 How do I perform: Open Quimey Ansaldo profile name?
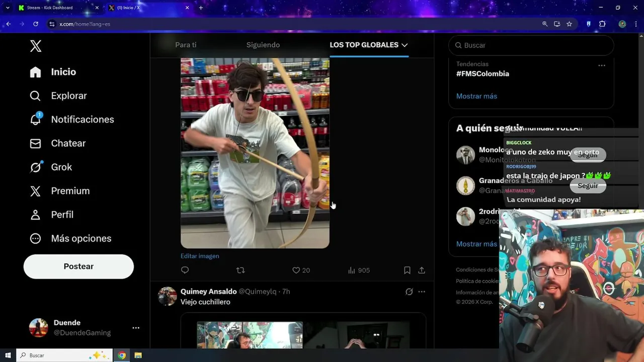[x=208, y=292]
